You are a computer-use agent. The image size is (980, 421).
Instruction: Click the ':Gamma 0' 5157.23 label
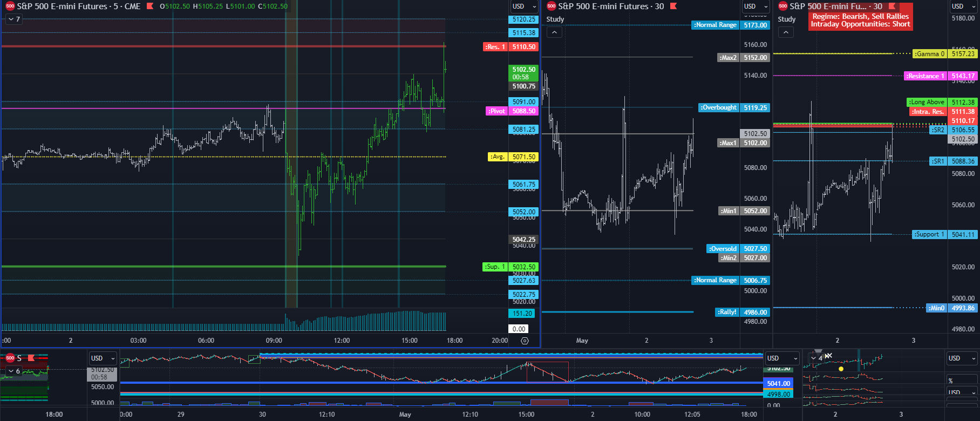(x=945, y=54)
